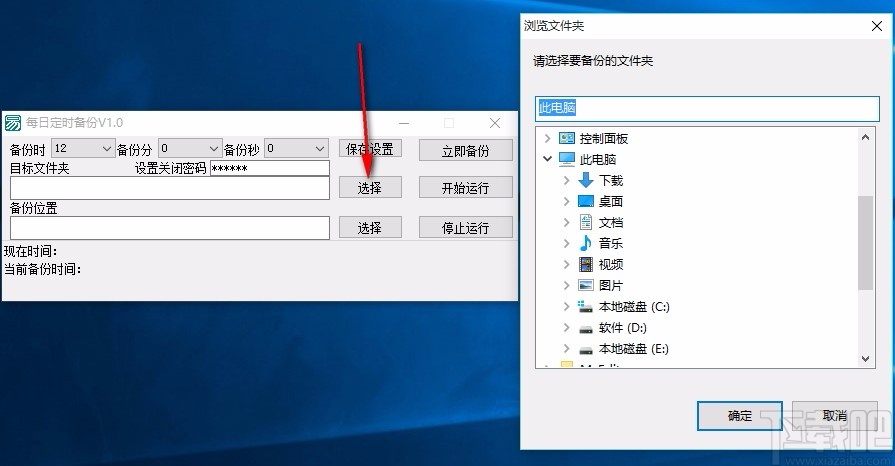Image resolution: width=895 pixels, height=466 pixels.
Task: Click the 备份位置 path input field
Action: 170,228
